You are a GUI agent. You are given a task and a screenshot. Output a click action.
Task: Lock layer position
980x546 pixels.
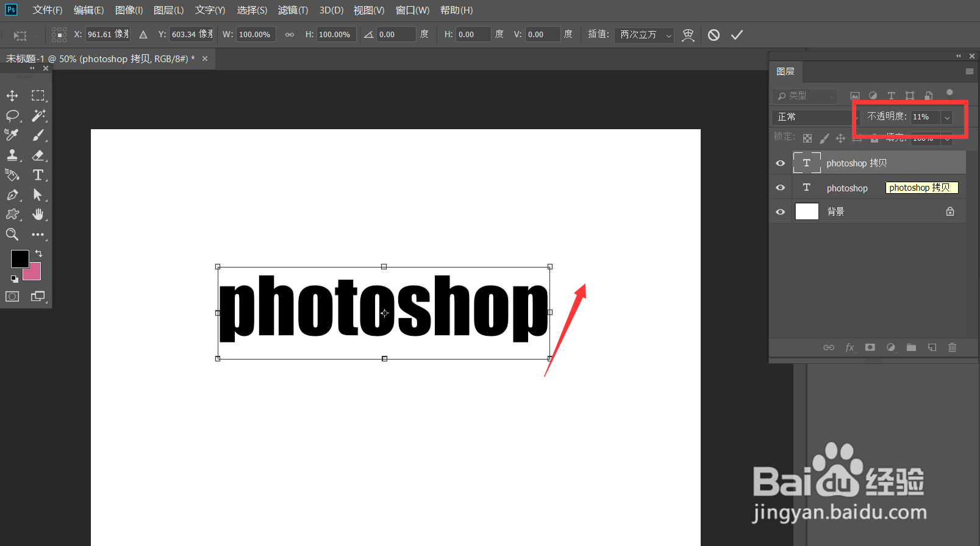(x=840, y=138)
